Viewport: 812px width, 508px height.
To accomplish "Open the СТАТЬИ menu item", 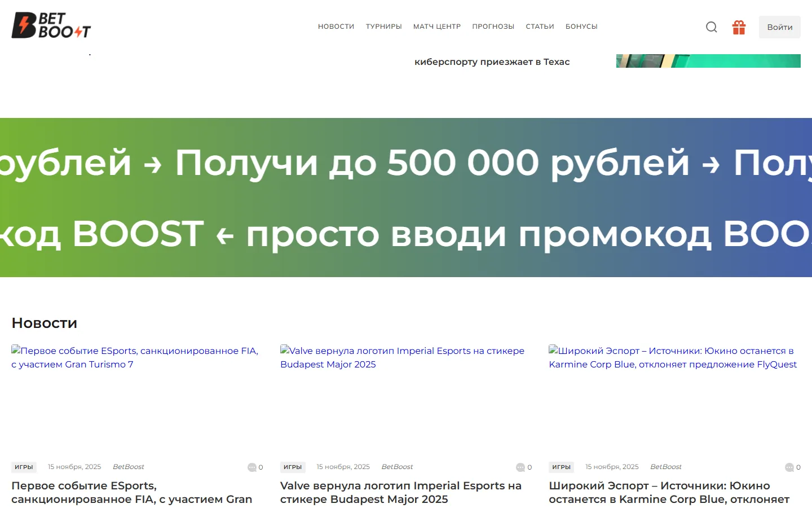I will point(540,27).
